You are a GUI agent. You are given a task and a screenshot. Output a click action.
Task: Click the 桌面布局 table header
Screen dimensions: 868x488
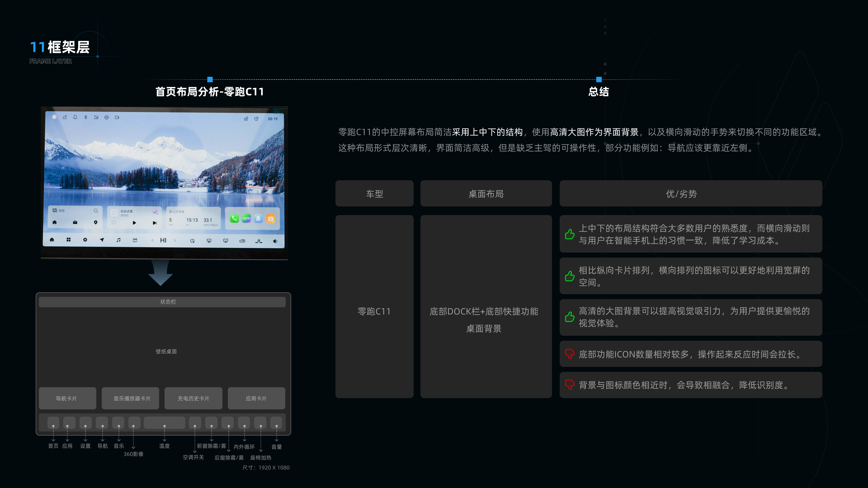click(486, 193)
